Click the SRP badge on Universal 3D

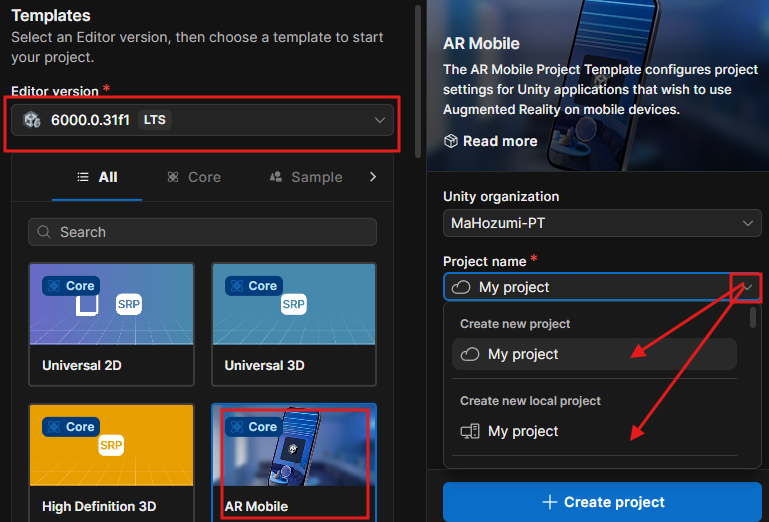click(293, 304)
